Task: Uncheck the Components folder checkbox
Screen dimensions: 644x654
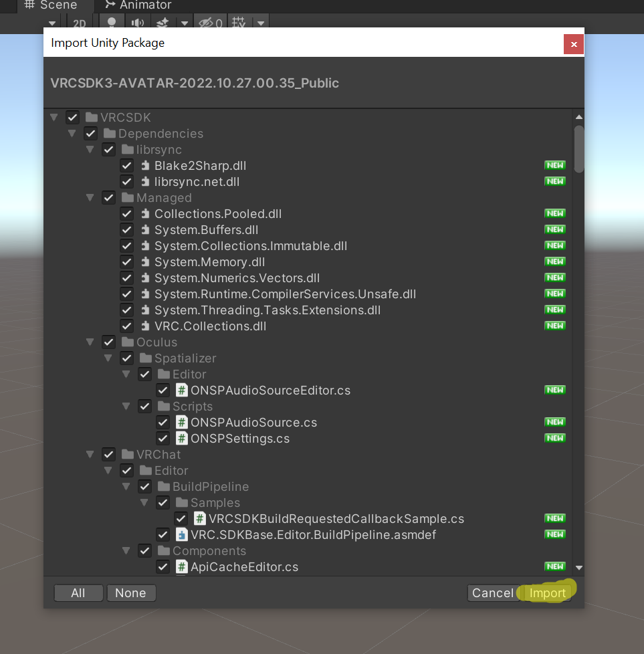Action: point(144,551)
